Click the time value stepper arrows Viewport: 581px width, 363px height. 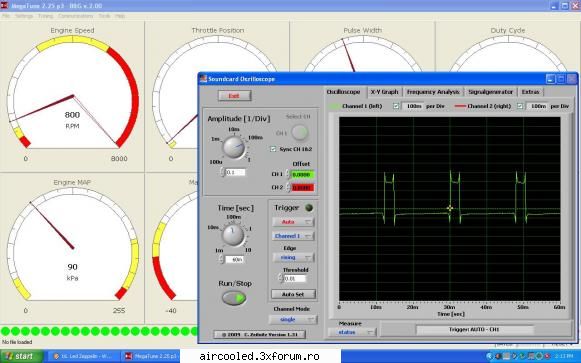pos(222,260)
